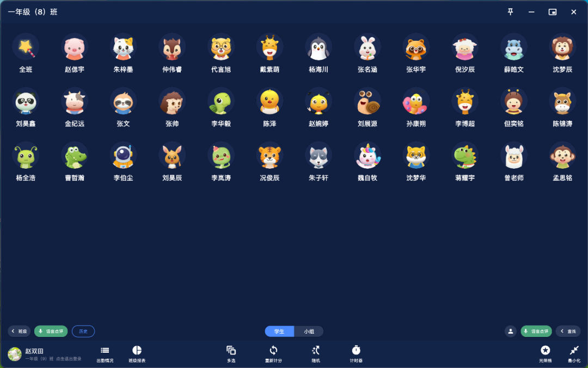Open the 出勤情况 attendance icon
Viewport: 588px width, 368px height.
(105, 353)
